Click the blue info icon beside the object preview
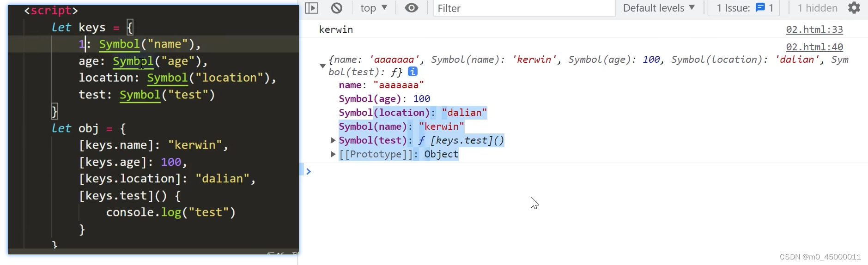 pyautogui.click(x=413, y=72)
